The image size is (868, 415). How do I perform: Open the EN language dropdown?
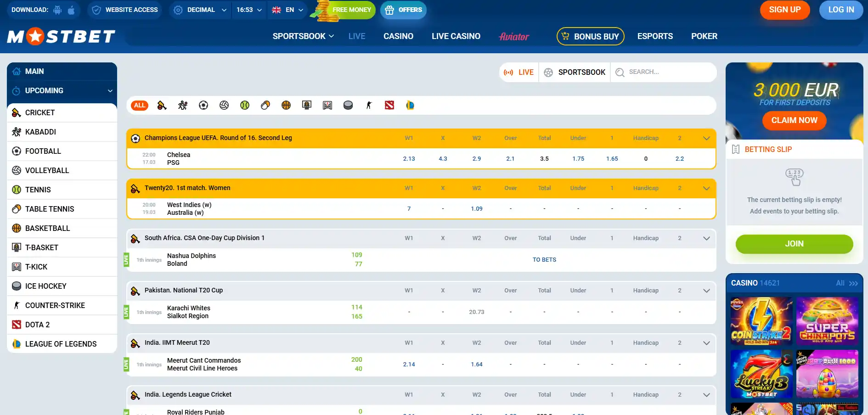287,10
